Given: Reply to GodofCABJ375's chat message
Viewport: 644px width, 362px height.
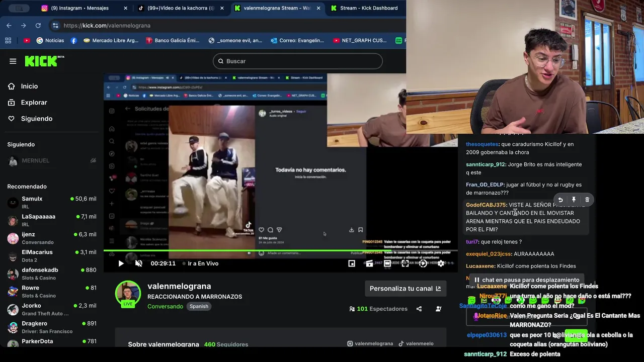Looking at the screenshot, I should click(x=560, y=200).
